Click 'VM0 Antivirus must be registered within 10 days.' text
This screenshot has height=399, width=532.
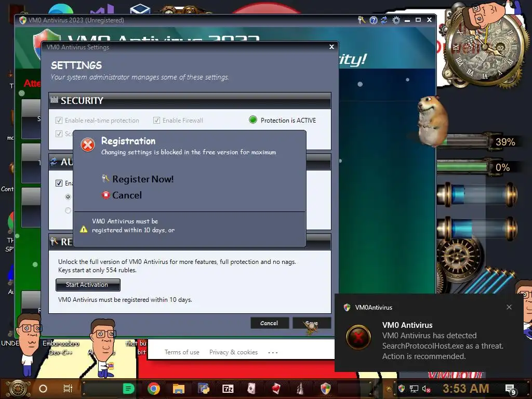(x=125, y=300)
